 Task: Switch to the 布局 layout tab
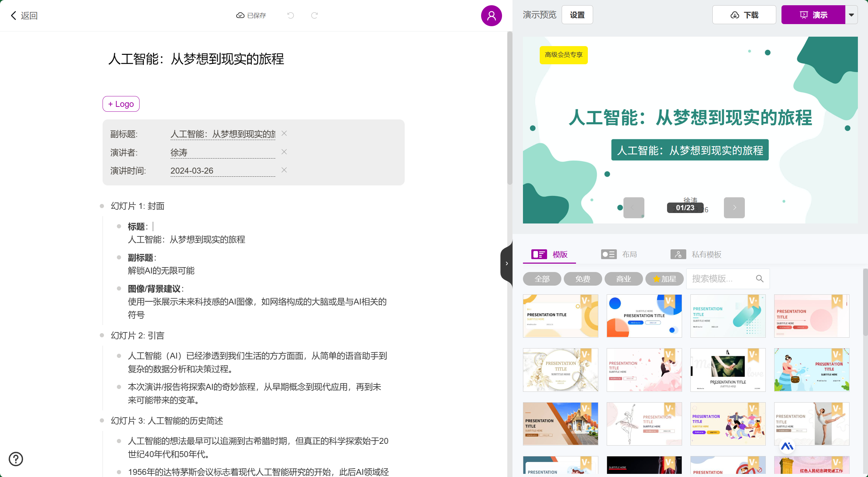coord(630,254)
